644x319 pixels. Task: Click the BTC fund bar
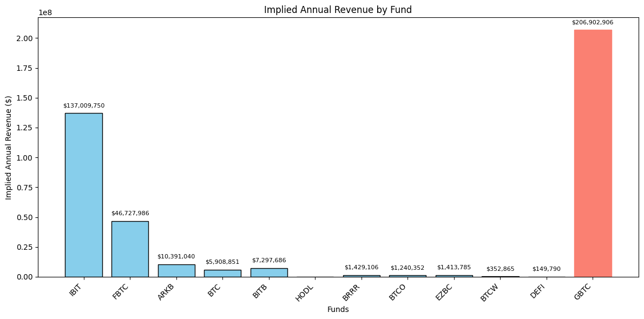(x=222, y=274)
